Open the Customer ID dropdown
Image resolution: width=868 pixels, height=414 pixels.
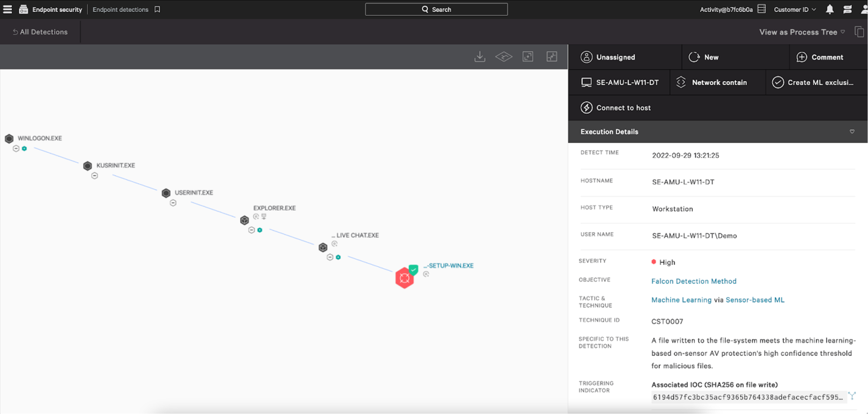coord(793,9)
